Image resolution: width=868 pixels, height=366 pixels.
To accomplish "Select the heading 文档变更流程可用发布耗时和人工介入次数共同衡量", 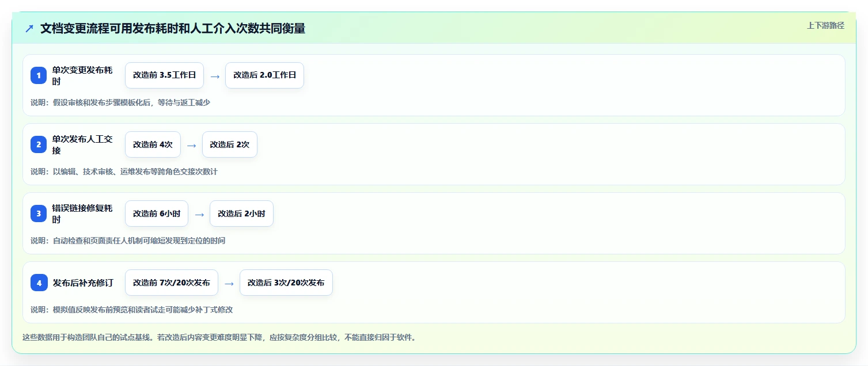I will [173, 28].
